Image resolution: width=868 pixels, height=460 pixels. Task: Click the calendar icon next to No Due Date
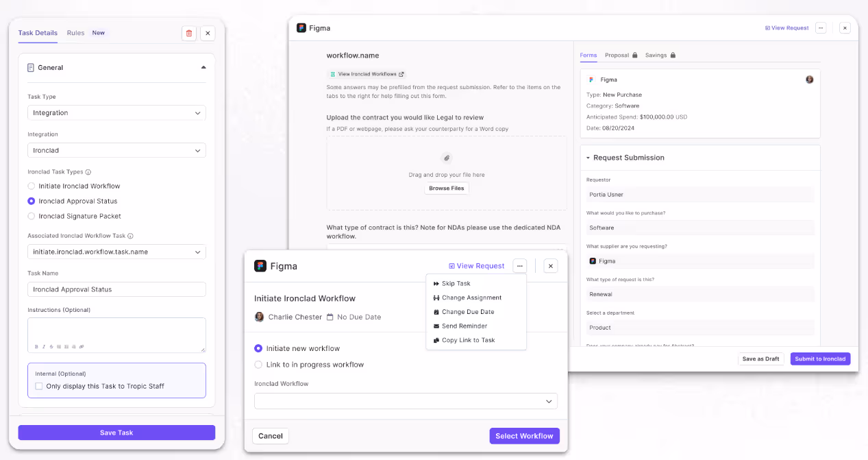tap(330, 317)
